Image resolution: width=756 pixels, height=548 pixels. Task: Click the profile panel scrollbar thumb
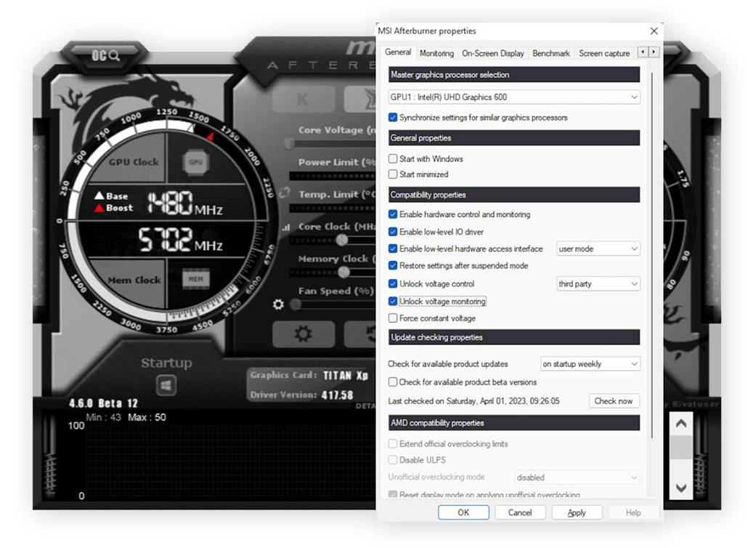[681, 447]
